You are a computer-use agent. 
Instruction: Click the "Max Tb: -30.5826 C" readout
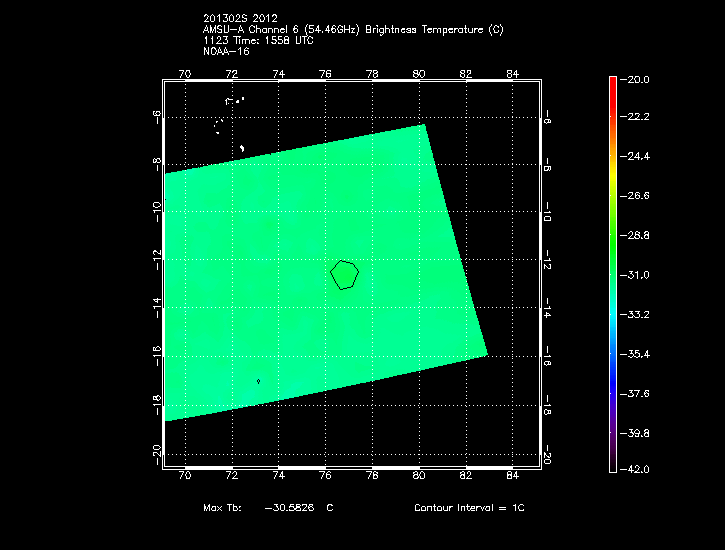268,508
